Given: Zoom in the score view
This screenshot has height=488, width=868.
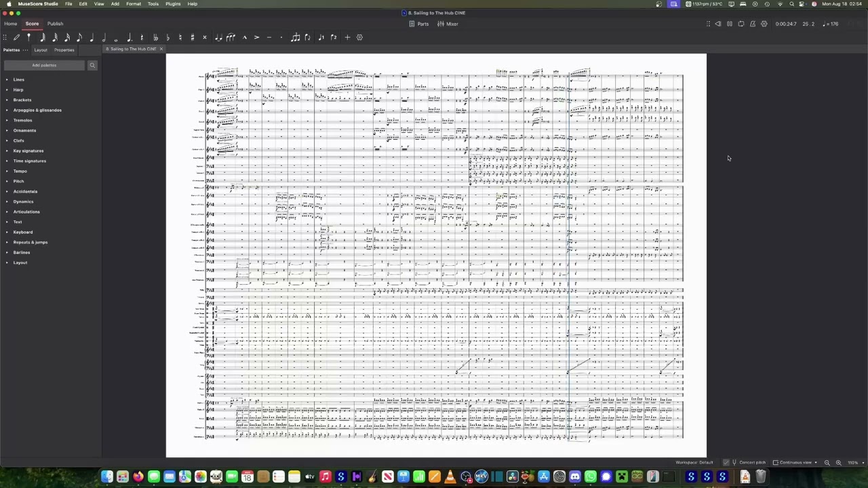Looking at the screenshot, I should point(838,462).
